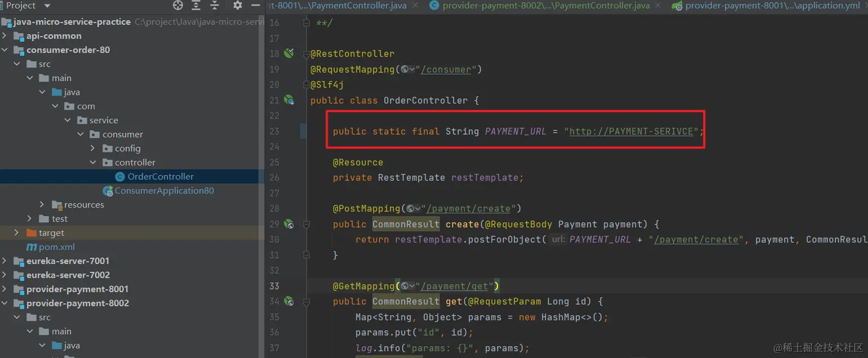This screenshot has width=868, height=358.
Task: Click the @Resource annotation on line 25
Action: pos(358,162)
